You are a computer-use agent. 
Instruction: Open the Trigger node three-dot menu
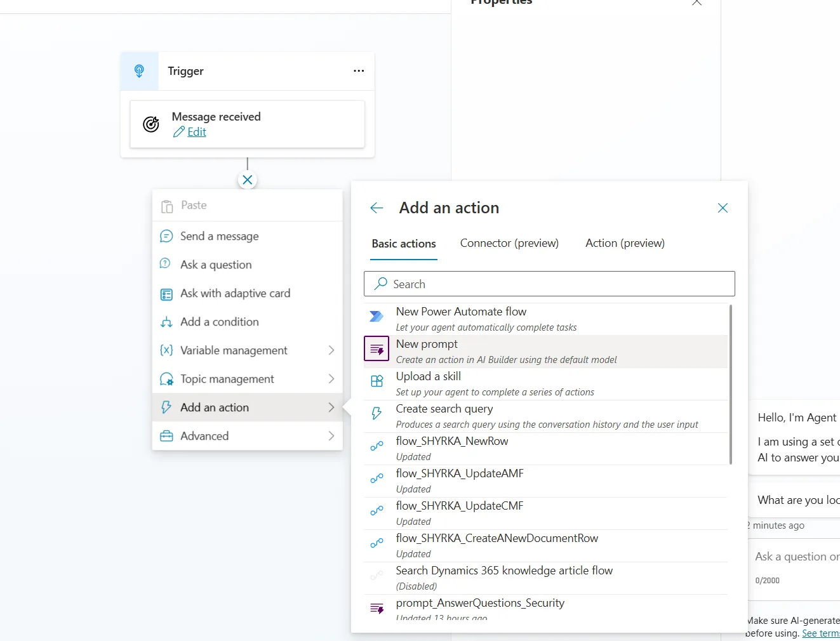359,71
